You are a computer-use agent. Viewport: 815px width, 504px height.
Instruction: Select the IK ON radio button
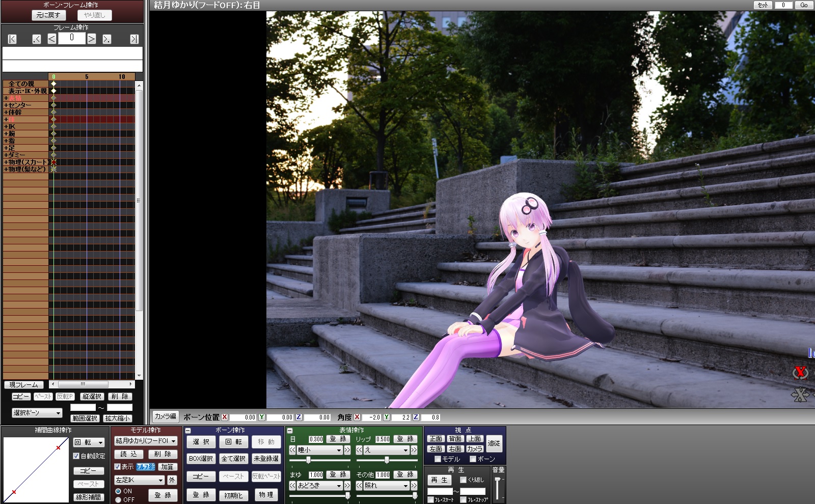(118, 491)
